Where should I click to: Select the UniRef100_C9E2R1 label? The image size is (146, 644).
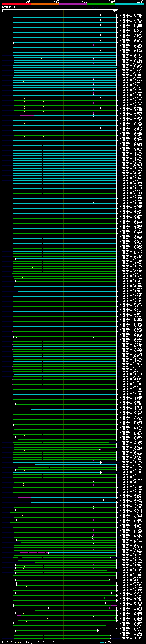[x=131, y=133]
